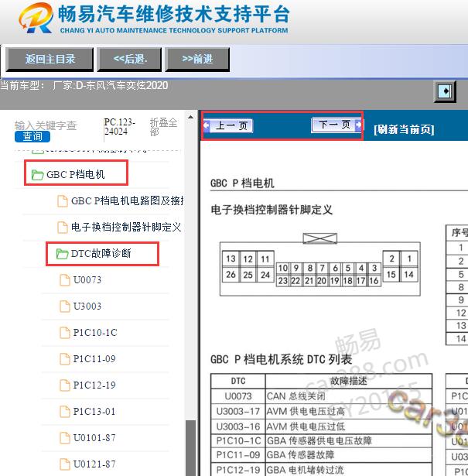
Task: Click 故障描述 table header
Action: coord(349,381)
